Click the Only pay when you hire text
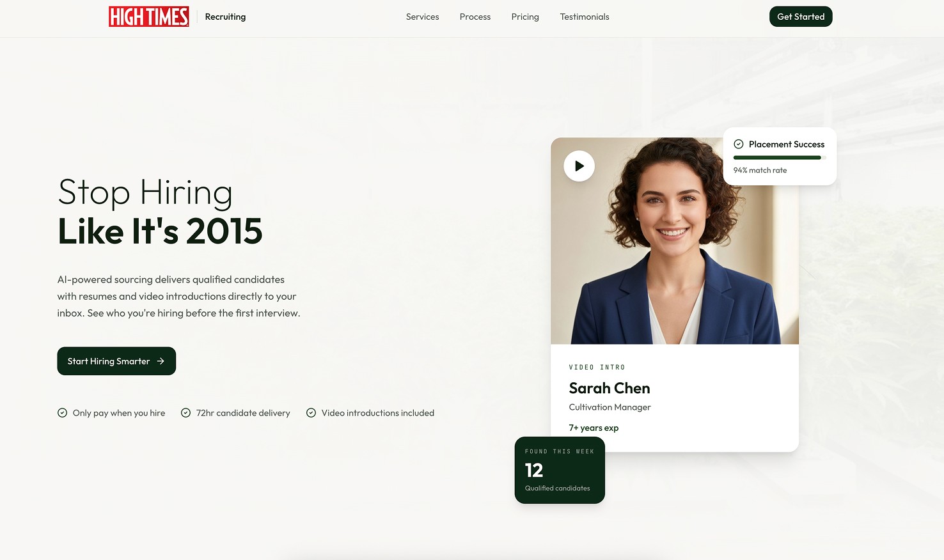The height and width of the screenshot is (560, 944). click(119, 413)
